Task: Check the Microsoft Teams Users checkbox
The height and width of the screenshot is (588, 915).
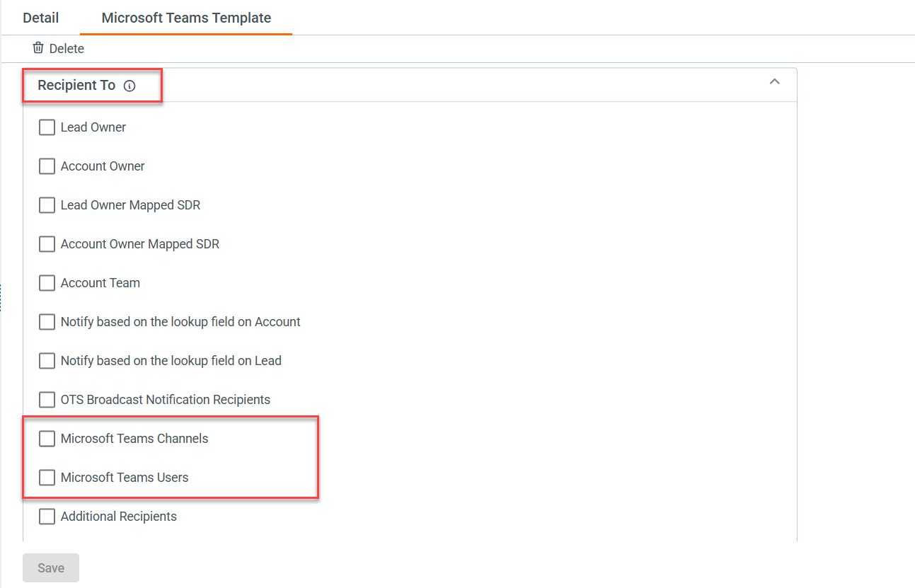Action: tap(47, 478)
